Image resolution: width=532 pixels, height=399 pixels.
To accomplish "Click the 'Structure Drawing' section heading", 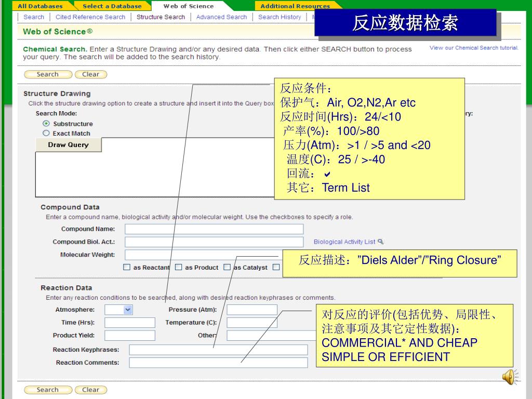I will click(x=57, y=94).
